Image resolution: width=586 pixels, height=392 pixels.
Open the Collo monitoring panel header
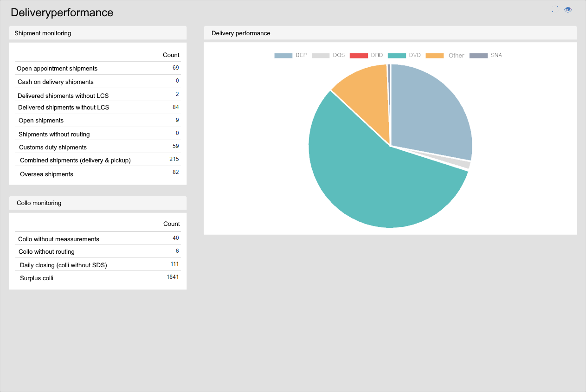click(x=97, y=203)
